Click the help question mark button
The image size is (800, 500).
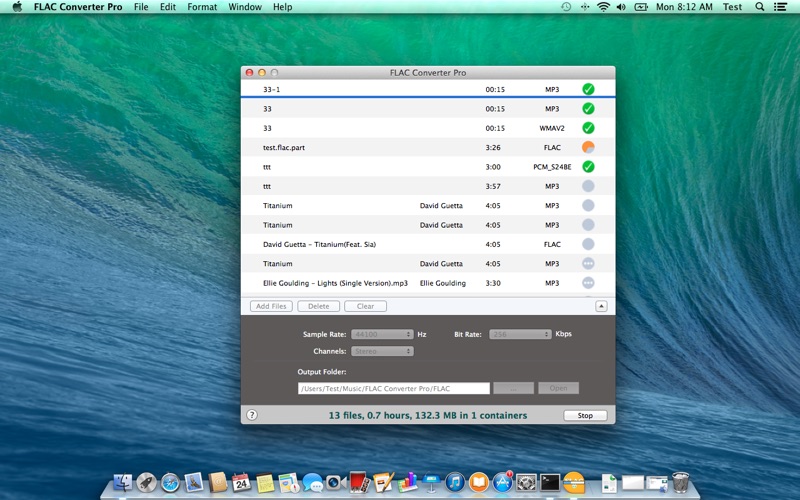point(252,415)
